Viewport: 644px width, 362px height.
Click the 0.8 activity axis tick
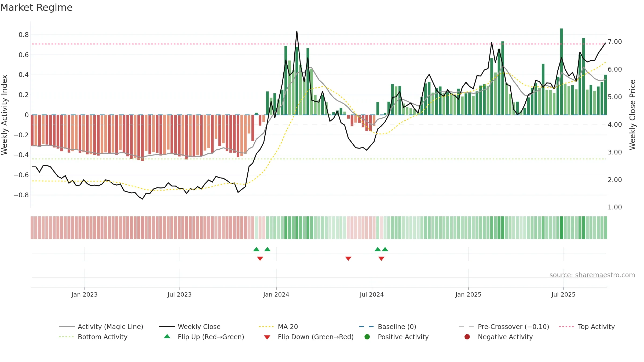24,35
